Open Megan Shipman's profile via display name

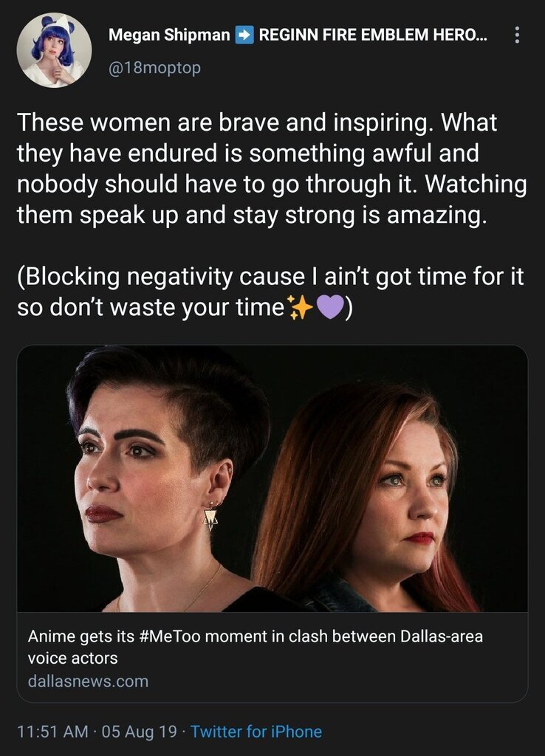[169, 35]
